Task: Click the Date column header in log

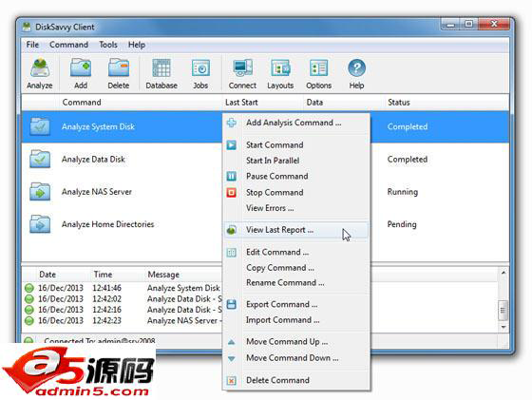Action: 47,275
